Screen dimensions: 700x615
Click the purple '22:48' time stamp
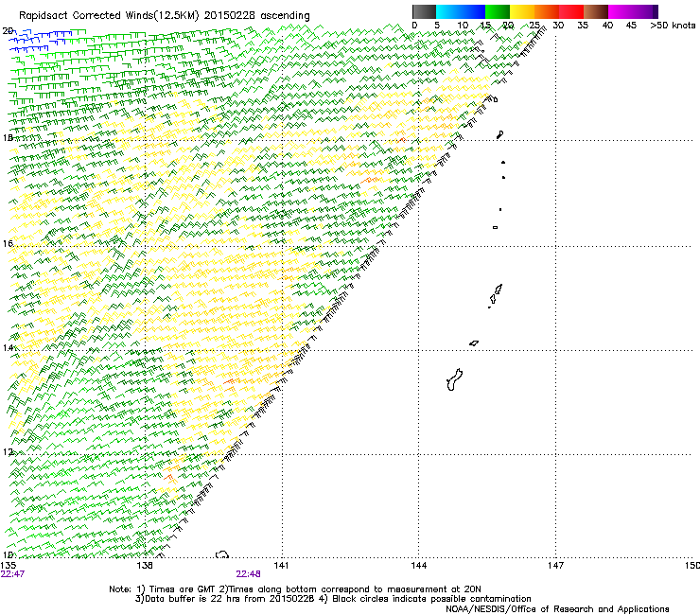248,574
